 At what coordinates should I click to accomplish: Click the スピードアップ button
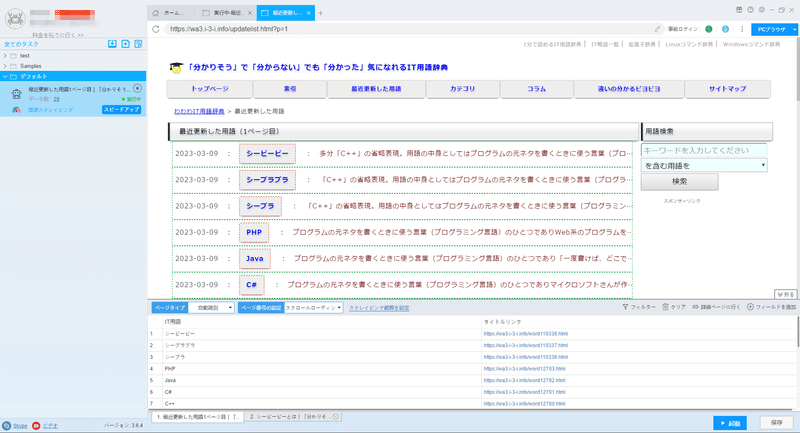121,110
